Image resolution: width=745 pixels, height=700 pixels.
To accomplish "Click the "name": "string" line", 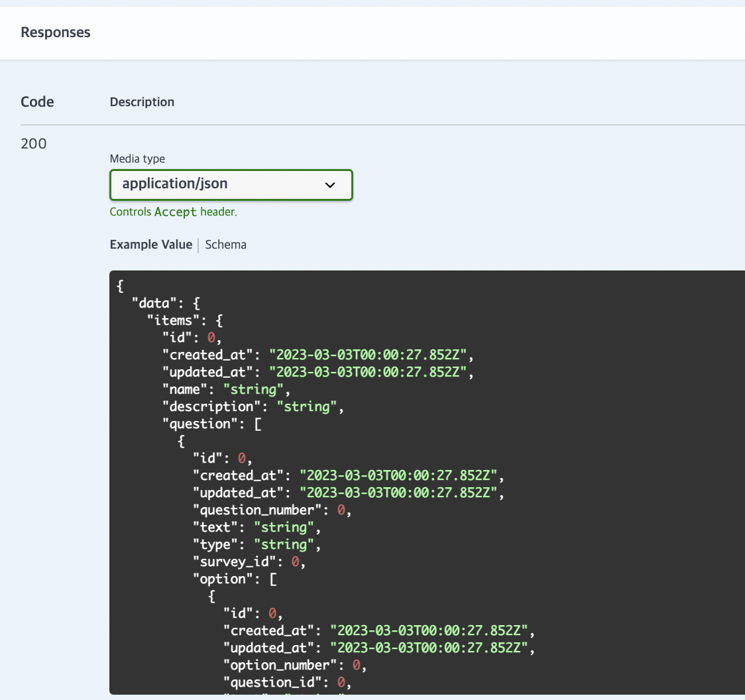I will [226, 389].
